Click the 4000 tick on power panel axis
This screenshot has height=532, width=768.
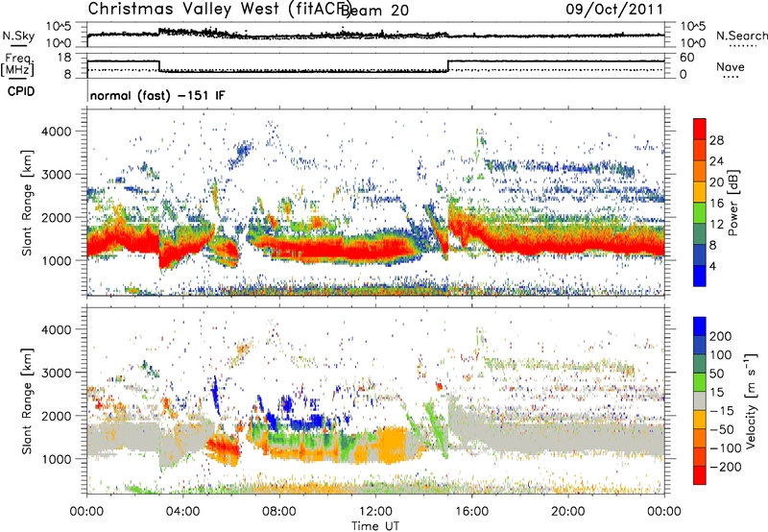57,132
